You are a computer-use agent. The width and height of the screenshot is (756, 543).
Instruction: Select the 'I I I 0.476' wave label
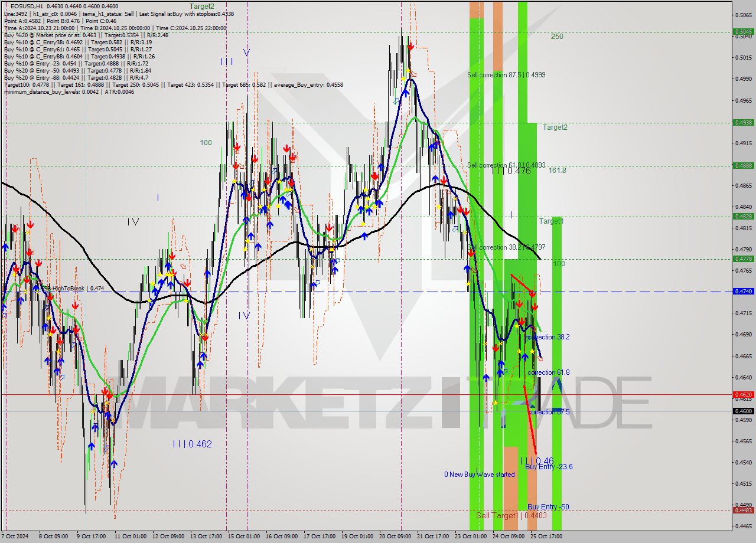coord(511,171)
